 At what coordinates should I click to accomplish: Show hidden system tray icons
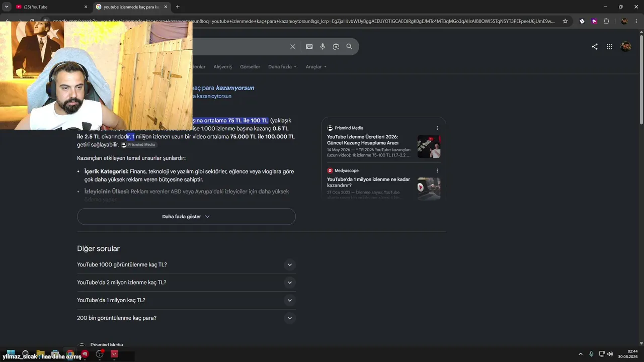(580, 354)
